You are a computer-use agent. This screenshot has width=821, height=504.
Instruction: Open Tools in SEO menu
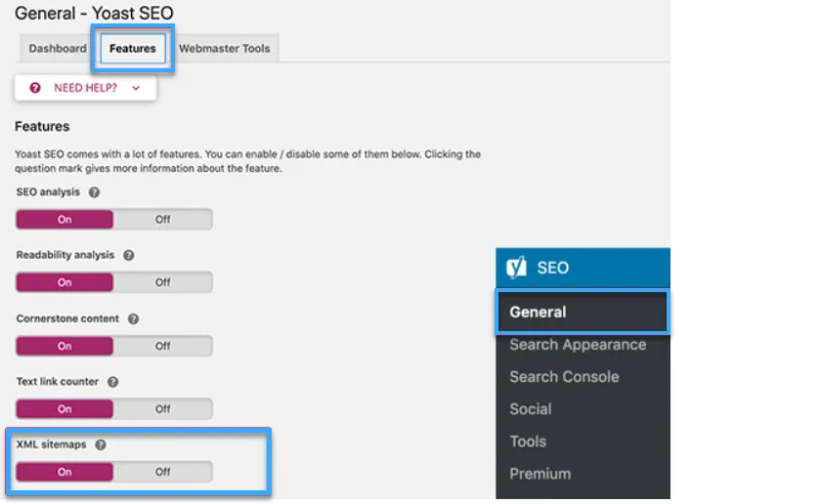(x=528, y=441)
